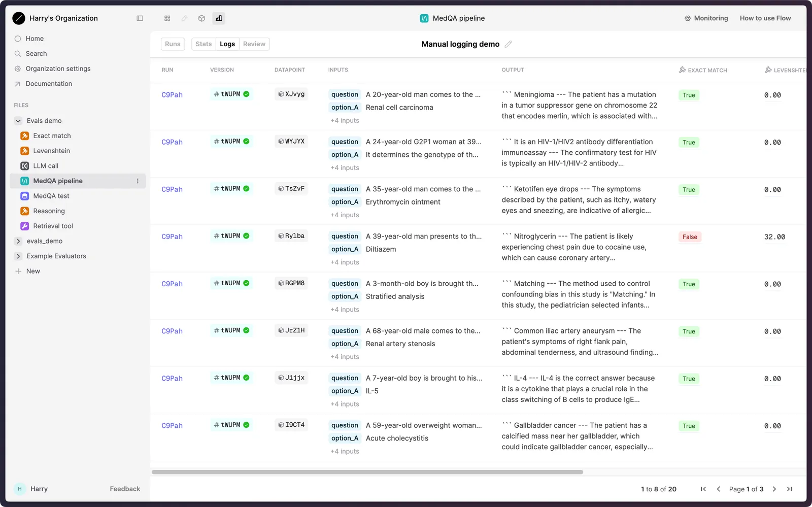
Task: Open the grid dashboard view icon
Action: tap(167, 18)
